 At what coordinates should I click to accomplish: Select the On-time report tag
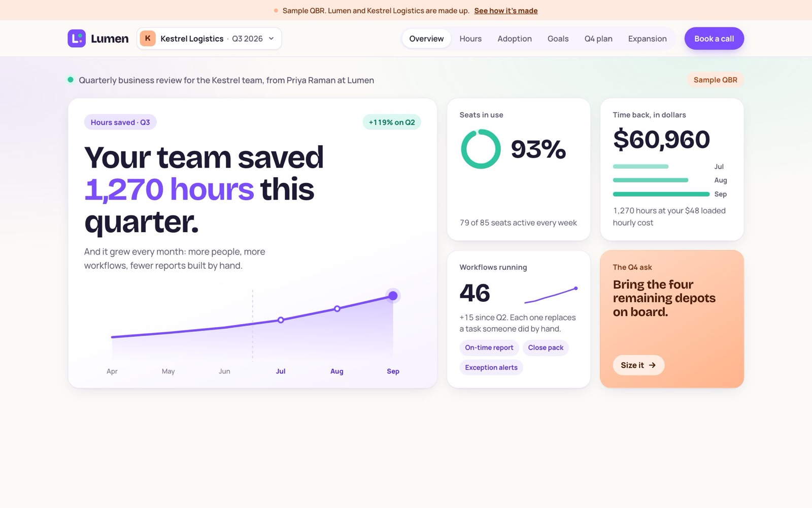[489, 347]
